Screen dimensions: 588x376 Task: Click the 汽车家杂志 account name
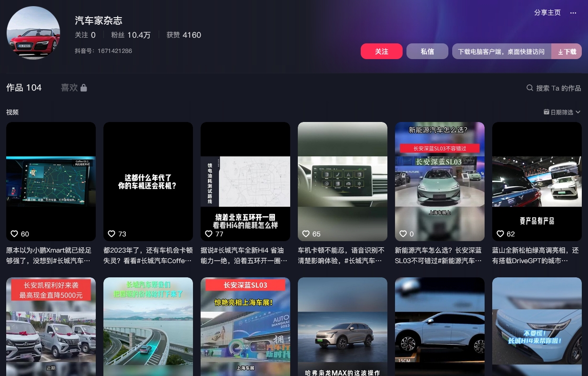pos(99,20)
